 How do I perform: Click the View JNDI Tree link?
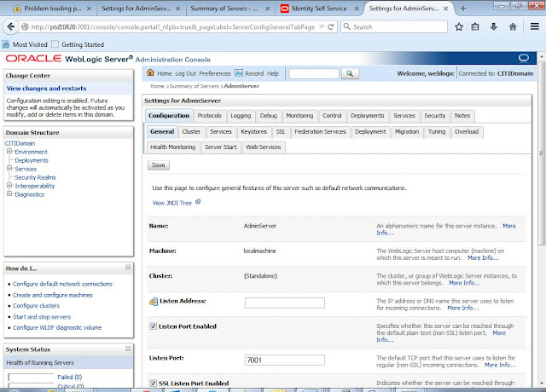172,203
